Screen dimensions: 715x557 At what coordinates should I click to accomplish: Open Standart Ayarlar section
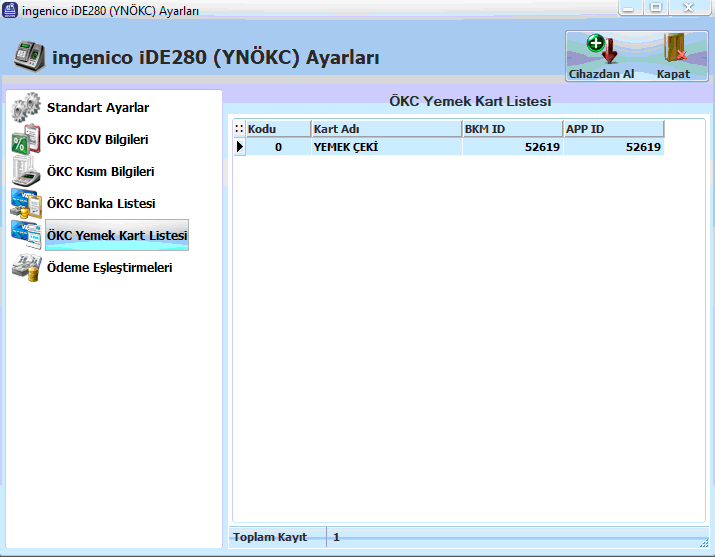[x=98, y=108]
